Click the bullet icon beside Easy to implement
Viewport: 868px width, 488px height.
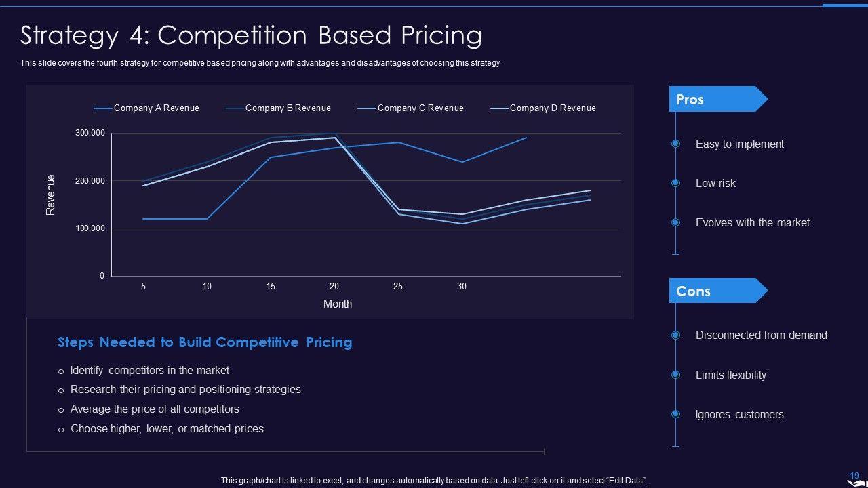(675, 144)
